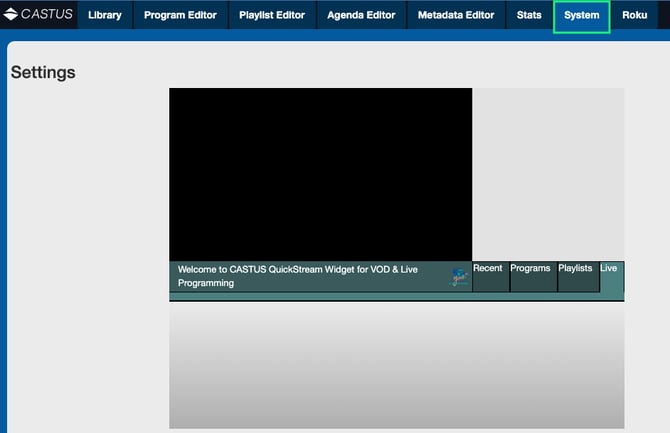Click the blue left sidebar strip
The height and width of the screenshot is (433, 670).
coord(3,240)
